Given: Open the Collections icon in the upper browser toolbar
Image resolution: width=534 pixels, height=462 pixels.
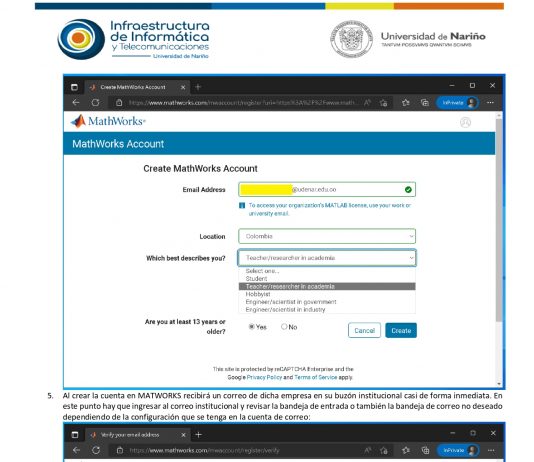Looking at the screenshot, I should coord(425,102).
